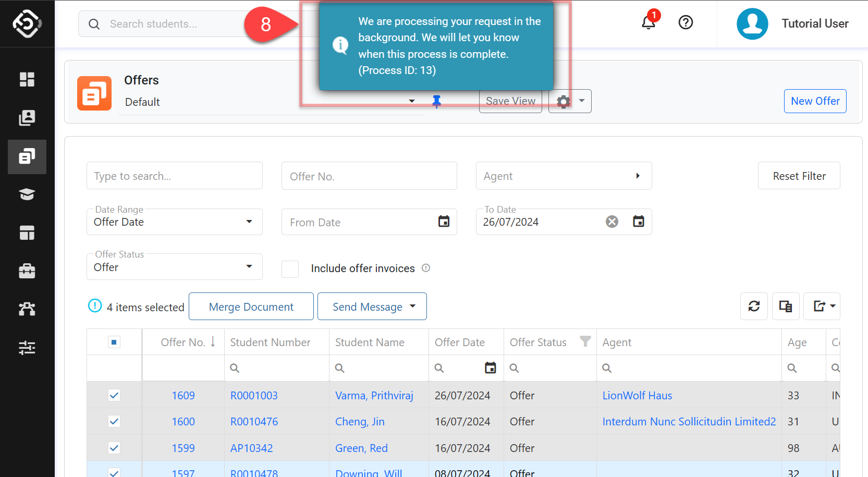The image size is (868, 477).
Task: Open the briefcase icon in the sidebar
Action: 27,271
